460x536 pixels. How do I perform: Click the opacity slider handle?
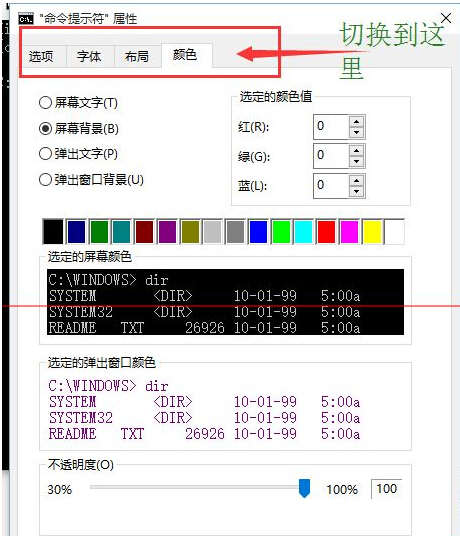click(304, 488)
